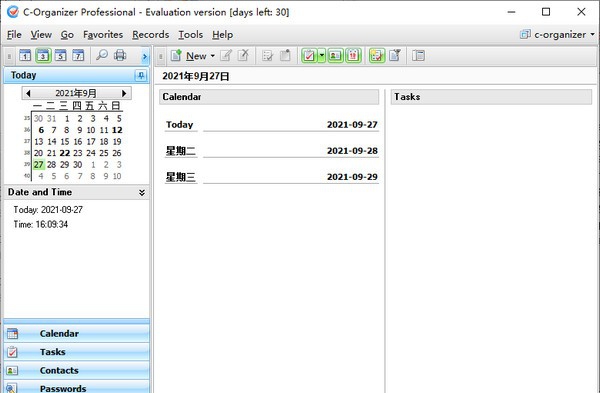Click the Today 2021-09-27 day header
The height and width of the screenshot is (393, 600).
pyautogui.click(x=272, y=125)
